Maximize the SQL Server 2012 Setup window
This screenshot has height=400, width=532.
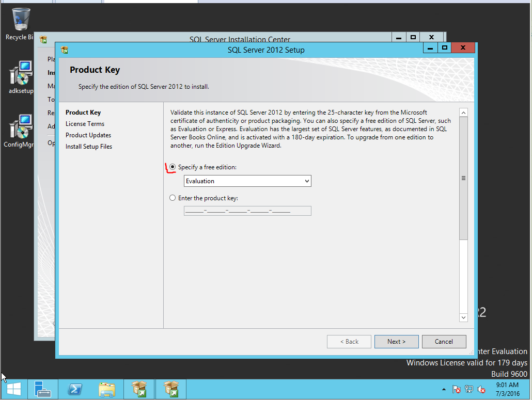click(445, 48)
